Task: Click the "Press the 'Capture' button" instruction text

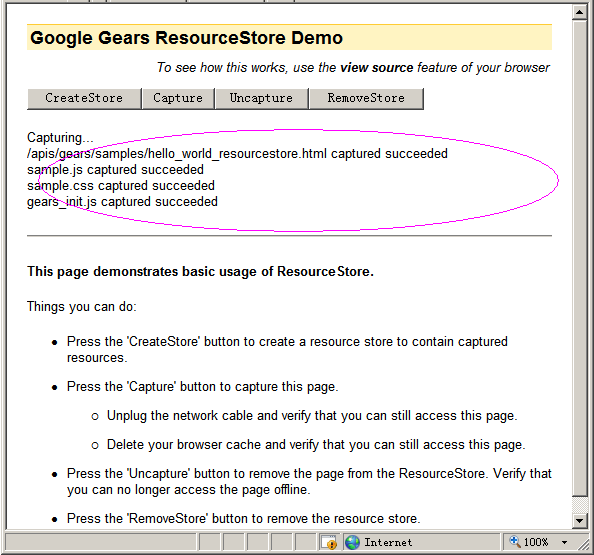Action: click(203, 387)
